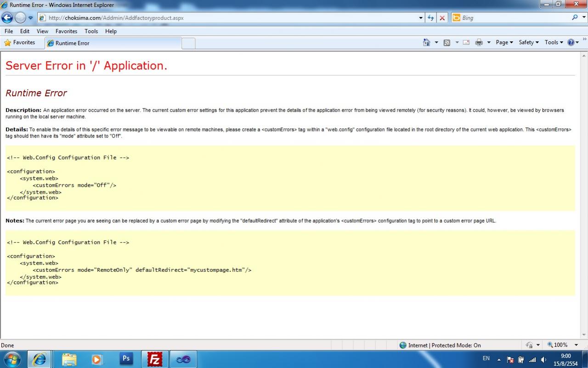Click the status bar security lock icon
This screenshot has width=588, height=368.
pyautogui.click(x=529, y=345)
